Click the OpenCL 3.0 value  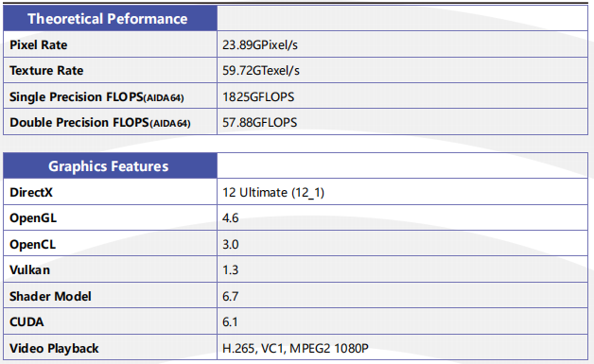(x=231, y=244)
